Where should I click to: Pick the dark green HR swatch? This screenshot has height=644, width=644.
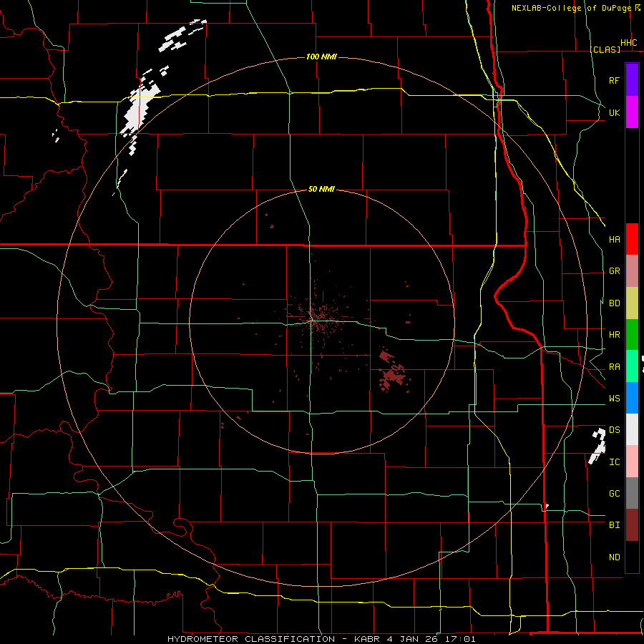tap(632, 334)
